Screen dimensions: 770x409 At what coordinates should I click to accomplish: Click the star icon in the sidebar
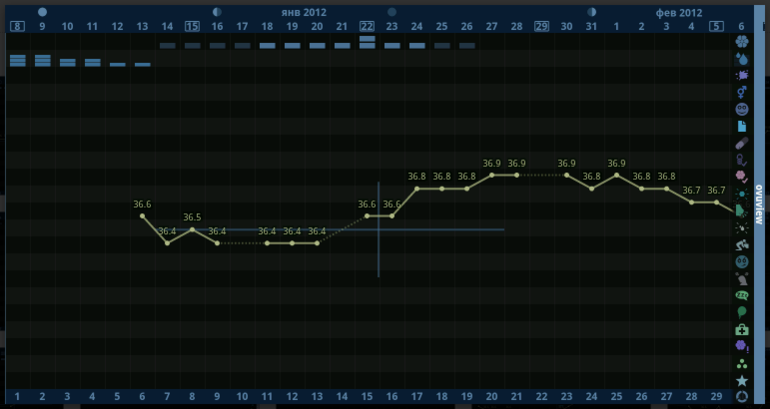pos(741,381)
